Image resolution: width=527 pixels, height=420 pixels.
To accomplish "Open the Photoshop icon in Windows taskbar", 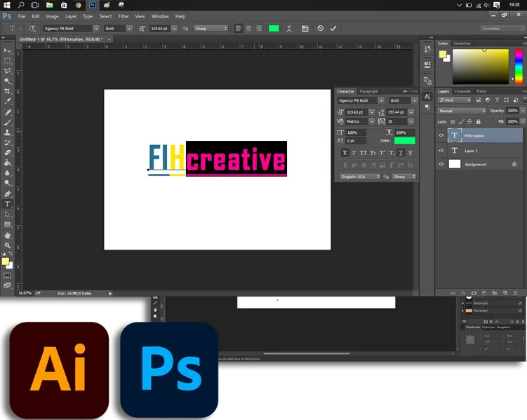I will [x=92, y=5].
